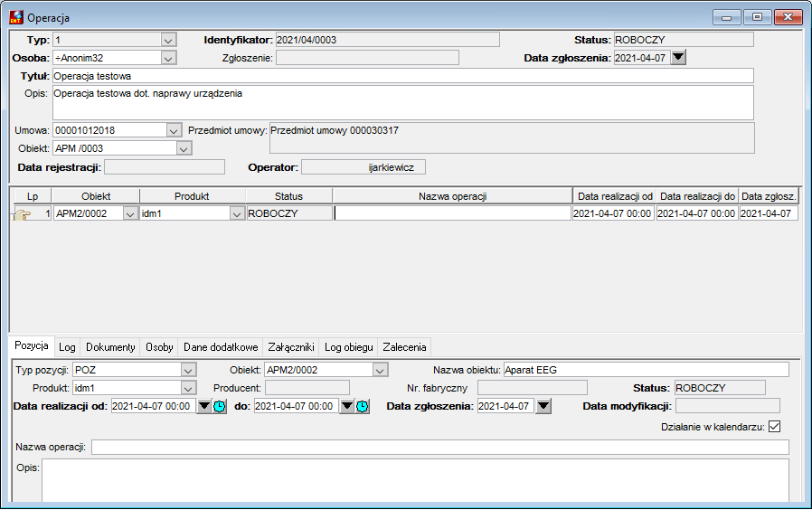812x510 pixels.
Task: Expand position panel Produkt dropdown
Action: [x=188, y=388]
